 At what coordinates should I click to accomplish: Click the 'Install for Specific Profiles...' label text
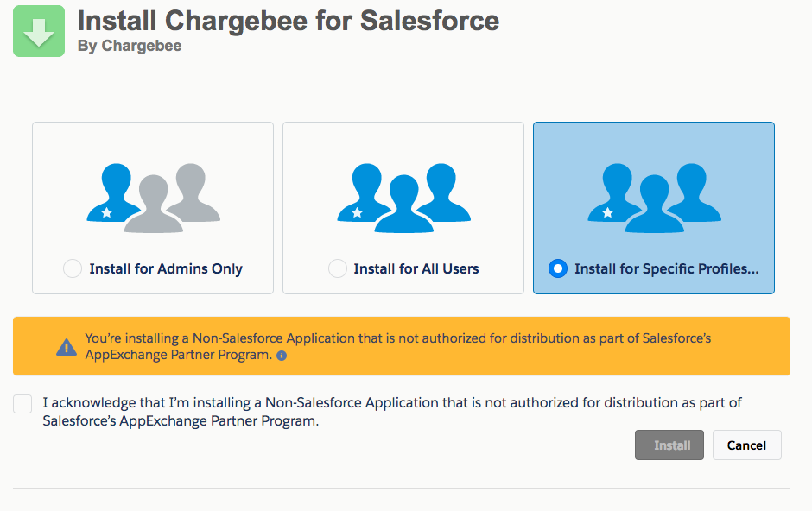tap(666, 269)
